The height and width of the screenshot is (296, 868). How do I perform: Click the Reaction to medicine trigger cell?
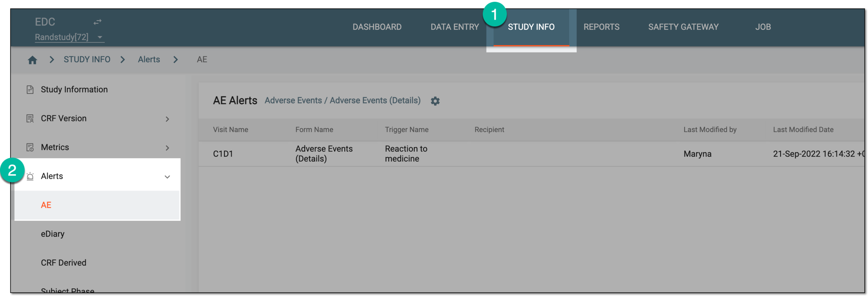coord(406,154)
